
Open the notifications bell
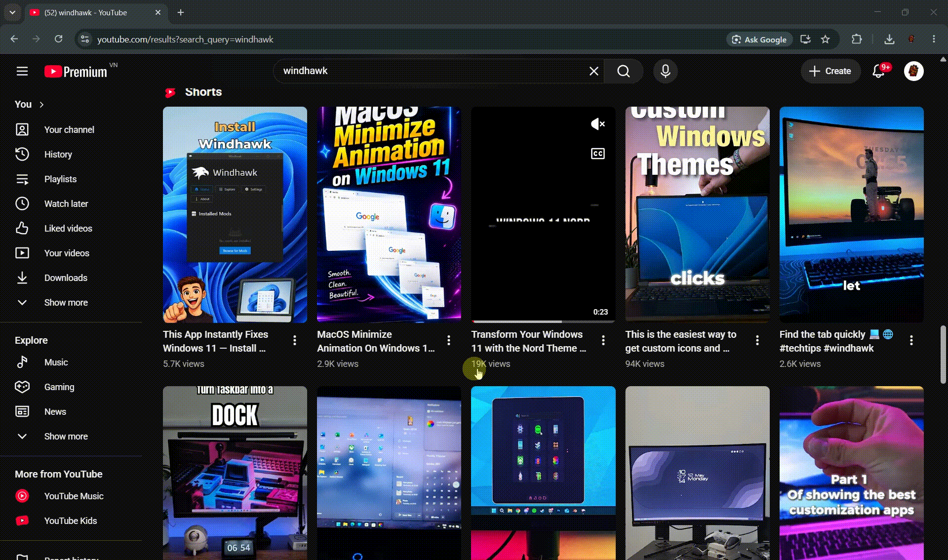pos(878,71)
